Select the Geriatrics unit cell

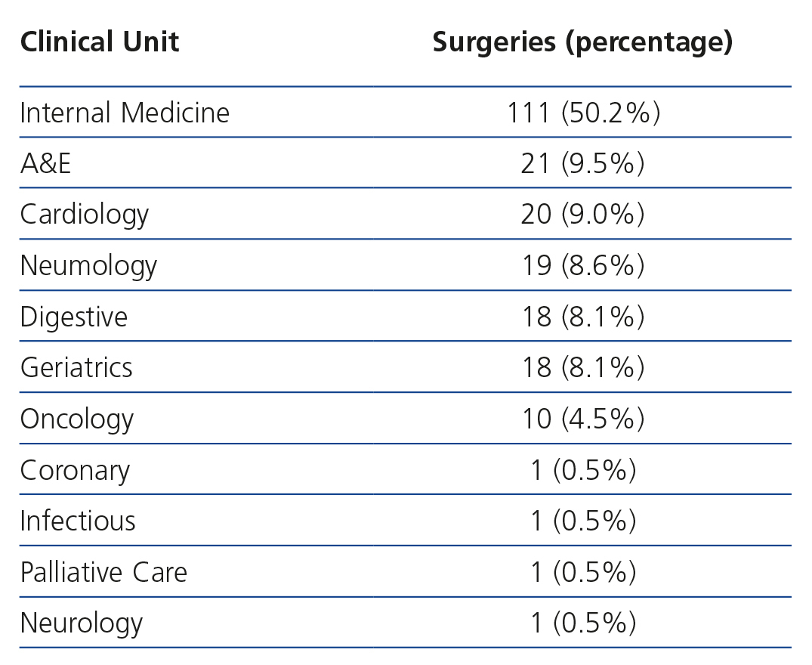point(76,367)
